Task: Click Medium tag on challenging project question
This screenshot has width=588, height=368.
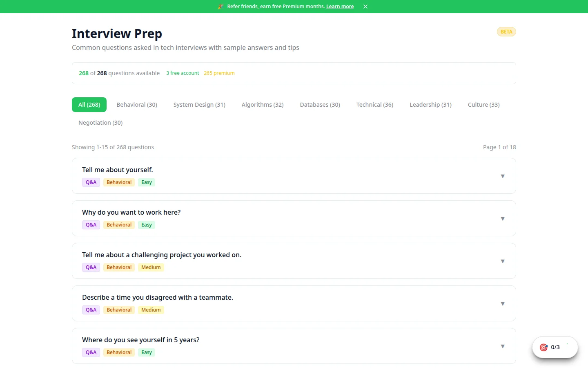Action: pos(151,267)
